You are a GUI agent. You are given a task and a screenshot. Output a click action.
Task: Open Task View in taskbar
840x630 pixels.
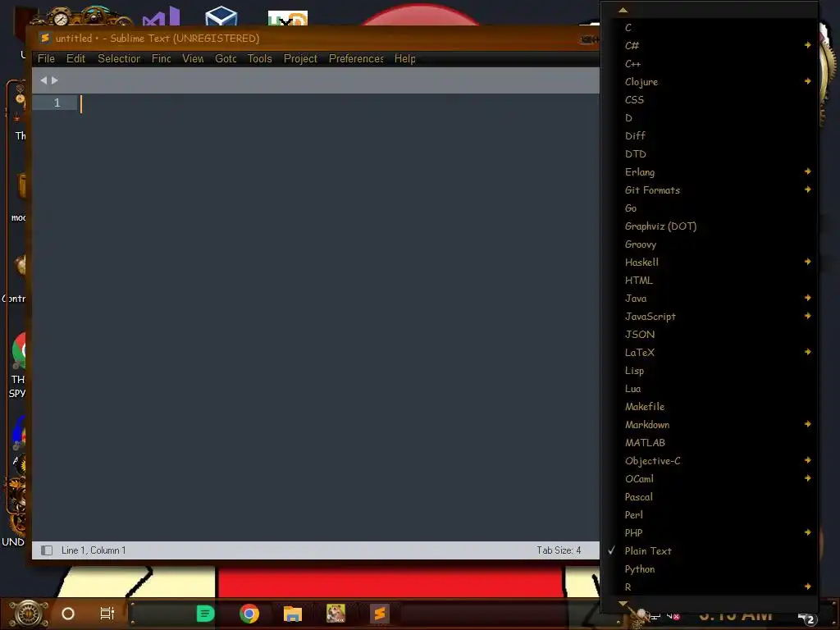[x=107, y=614]
